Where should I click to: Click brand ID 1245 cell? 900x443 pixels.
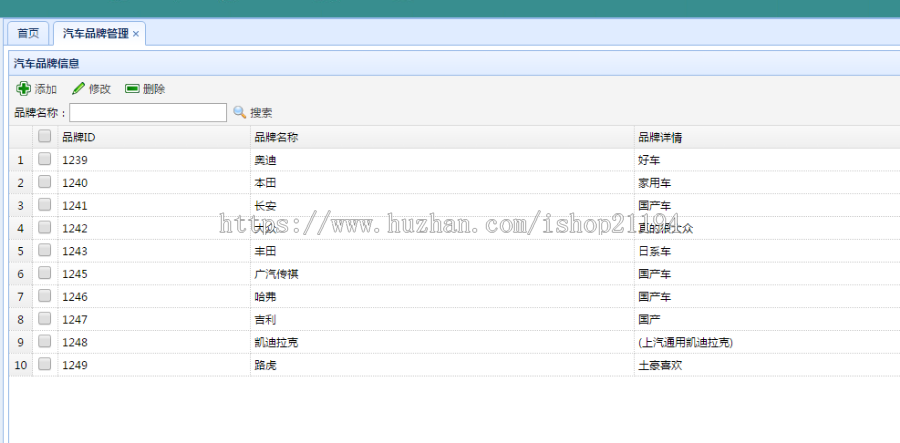(154, 274)
